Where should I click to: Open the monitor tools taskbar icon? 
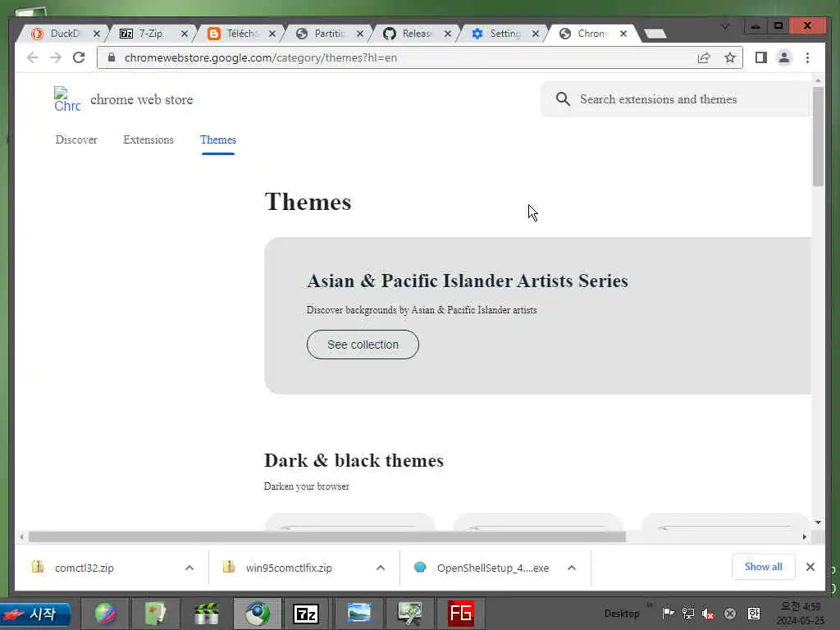(x=410, y=614)
